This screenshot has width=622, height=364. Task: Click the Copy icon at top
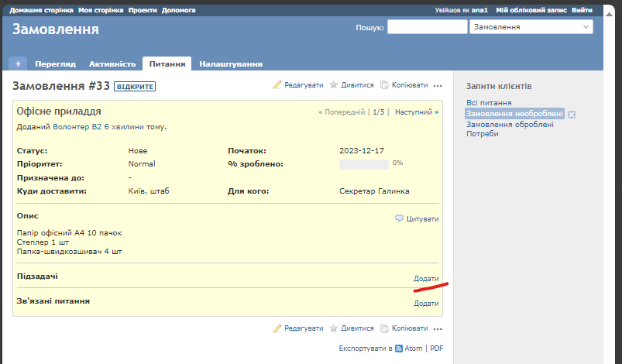click(x=385, y=85)
